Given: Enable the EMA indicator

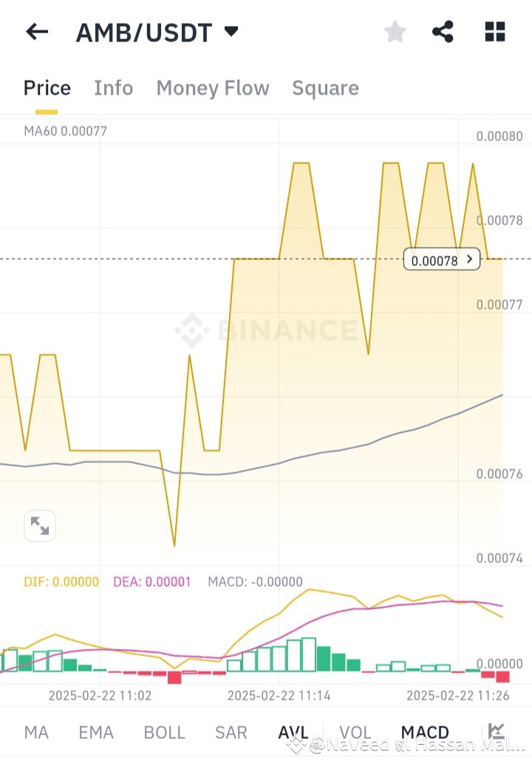Looking at the screenshot, I should pyautogui.click(x=96, y=732).
